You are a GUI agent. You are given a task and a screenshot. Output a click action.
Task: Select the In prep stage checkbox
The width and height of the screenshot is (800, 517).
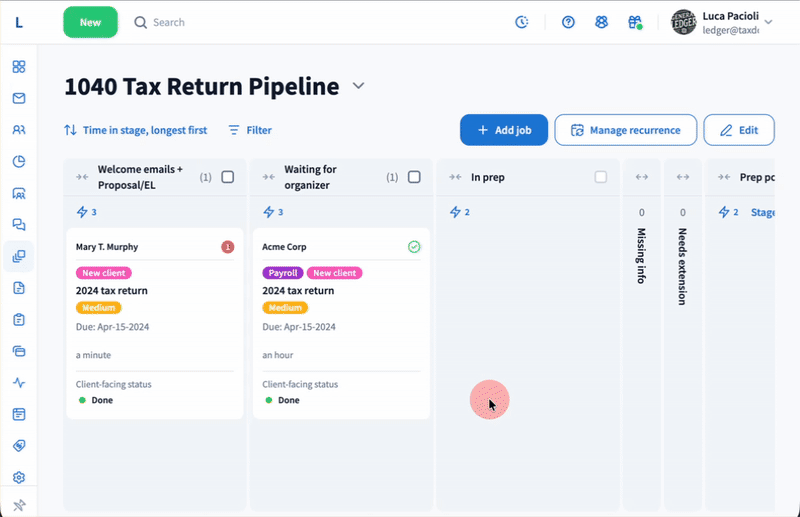coord(601,177)
